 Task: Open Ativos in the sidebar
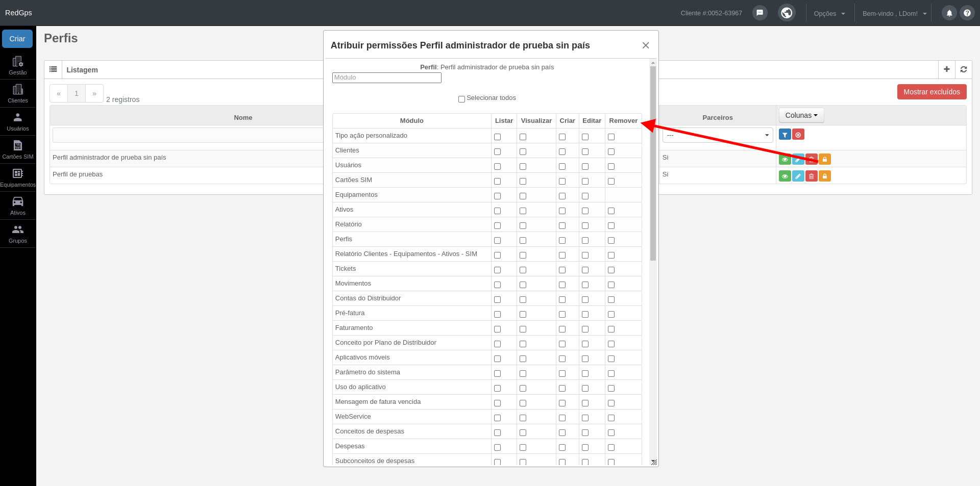18,206
